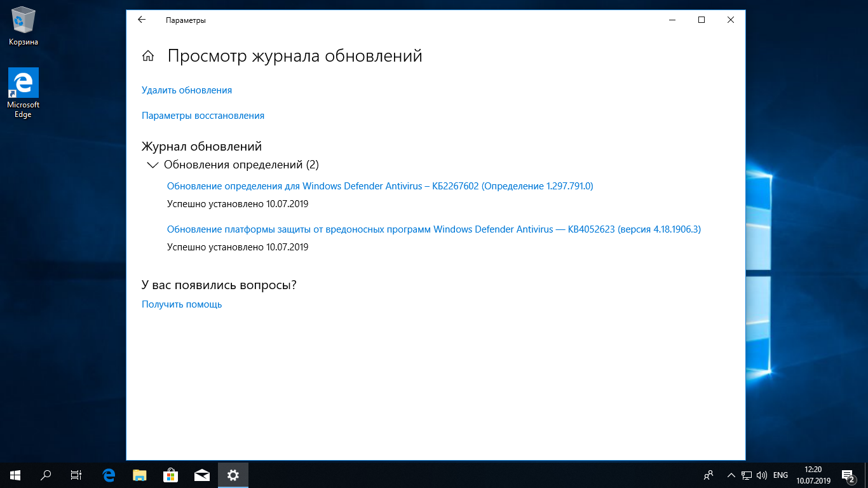Viewport: 868px width, 488px height.
Task: Click the status under the KB4052623 update
Action: click(238, 247)
